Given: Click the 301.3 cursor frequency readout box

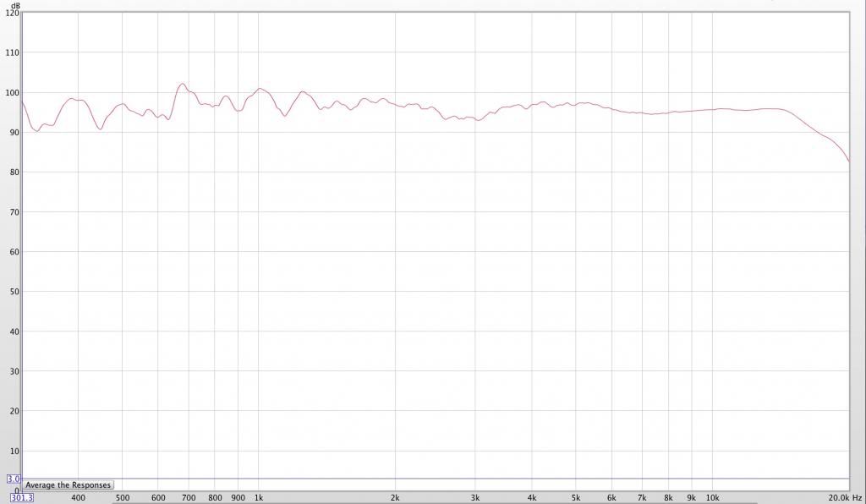Looking at the screenshot, I should tap(22, 498).
